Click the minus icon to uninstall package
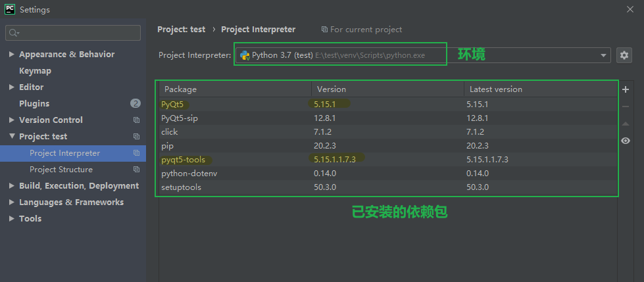644x282 pixels. click(626, 106)
